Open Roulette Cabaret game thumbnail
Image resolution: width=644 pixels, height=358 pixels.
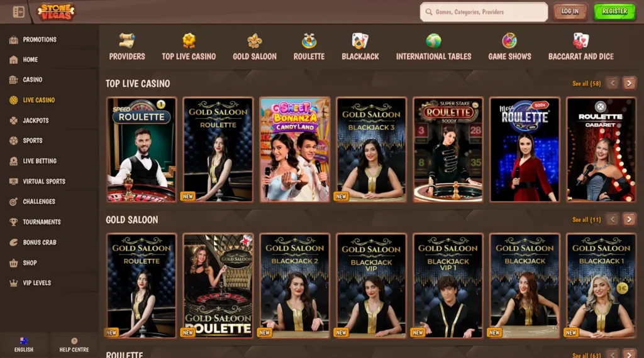(601, 149)
